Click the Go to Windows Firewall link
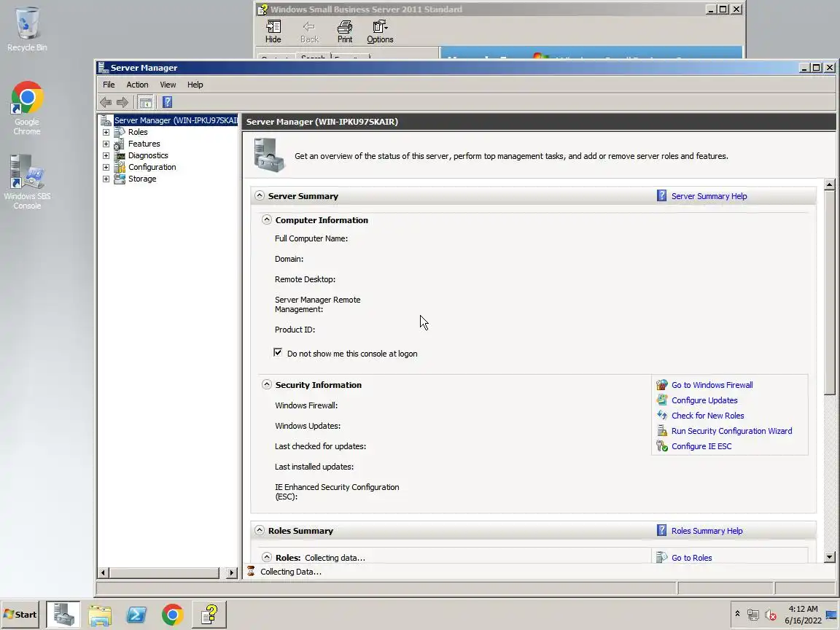Image resolution: width=840 pixels, height=630 pixels. tap(712, 385)
